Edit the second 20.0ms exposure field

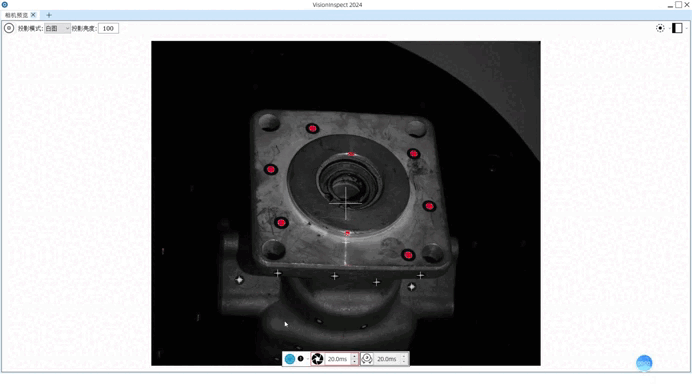pyautogui.click(x=387, y=359)
